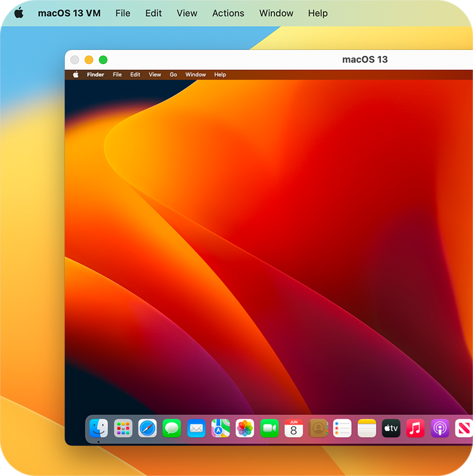Open Apple News
473x476 pixels.
tap(464, 429)
